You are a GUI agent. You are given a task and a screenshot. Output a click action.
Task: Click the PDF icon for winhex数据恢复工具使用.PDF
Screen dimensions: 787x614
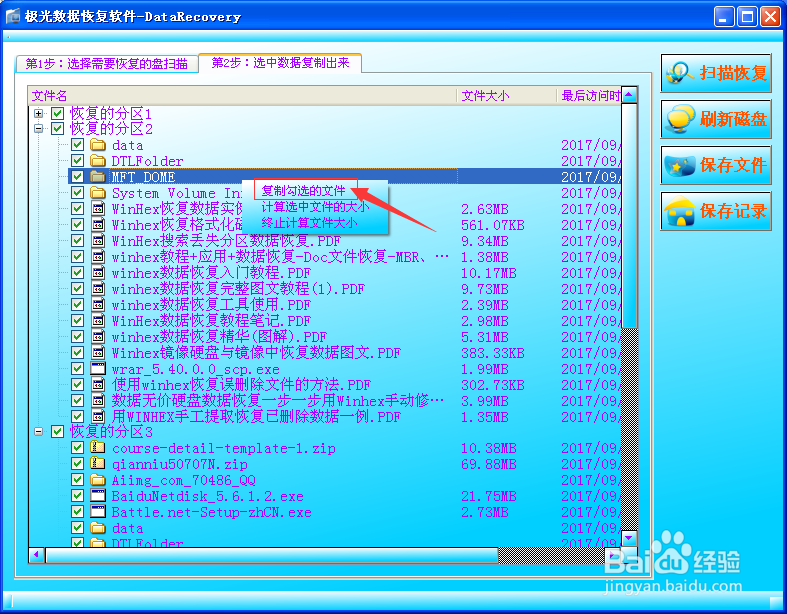[x=98, y=305]
